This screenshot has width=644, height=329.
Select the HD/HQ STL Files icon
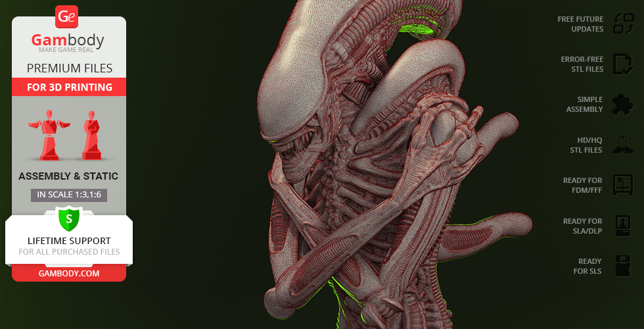(x=622, y=145)
